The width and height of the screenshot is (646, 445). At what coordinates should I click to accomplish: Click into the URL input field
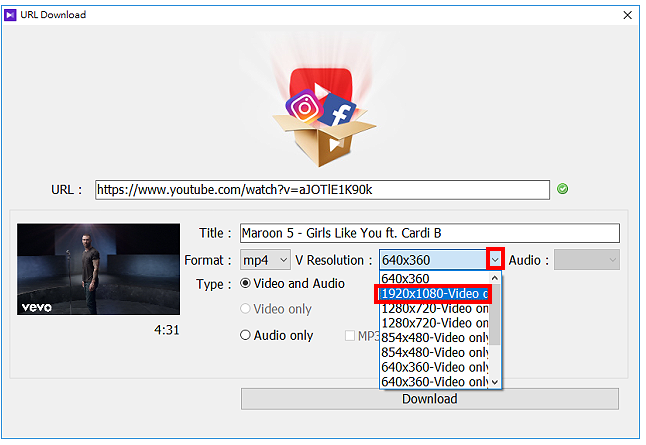coord(322,190)
